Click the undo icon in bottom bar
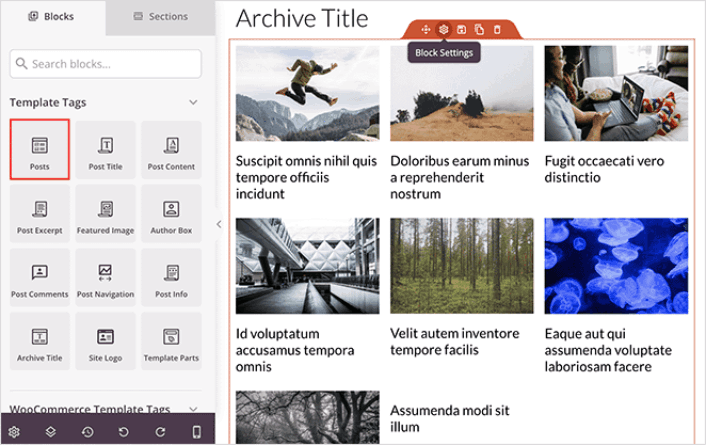The height and width of the screenshot is (445, 706). coord(124,432)
